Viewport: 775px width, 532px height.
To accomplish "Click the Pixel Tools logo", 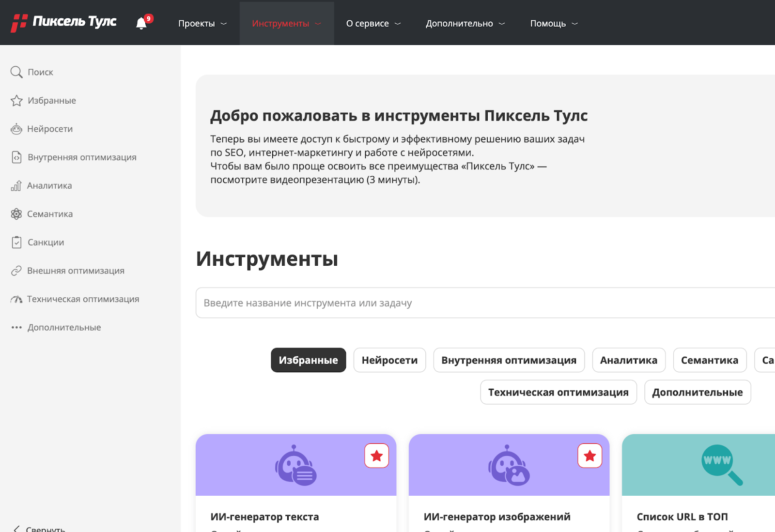I will (x=64, y=22).
